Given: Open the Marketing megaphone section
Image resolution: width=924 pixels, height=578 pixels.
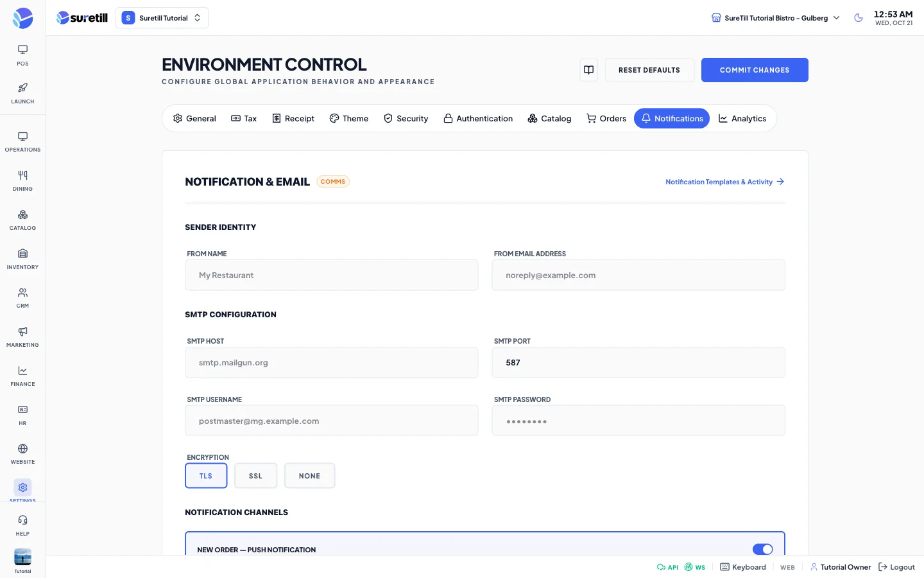Looking at the screenshot, I should pos(22,337).
